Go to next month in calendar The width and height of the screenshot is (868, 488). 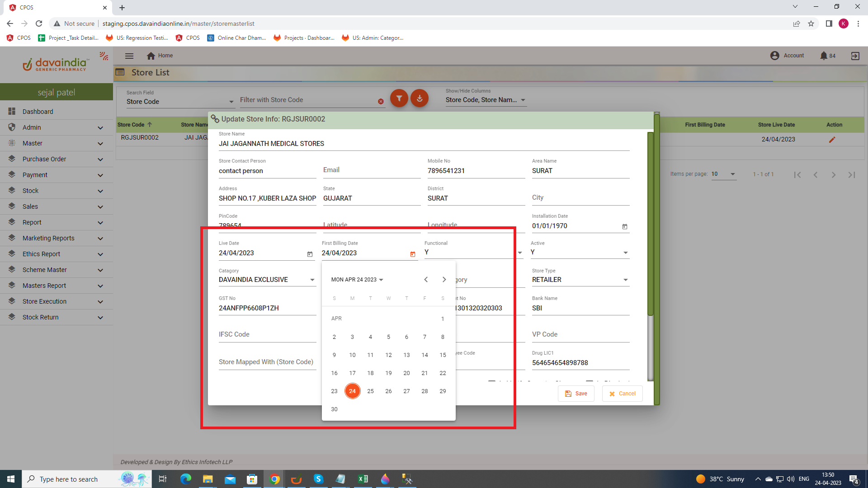tap(444, 280)
